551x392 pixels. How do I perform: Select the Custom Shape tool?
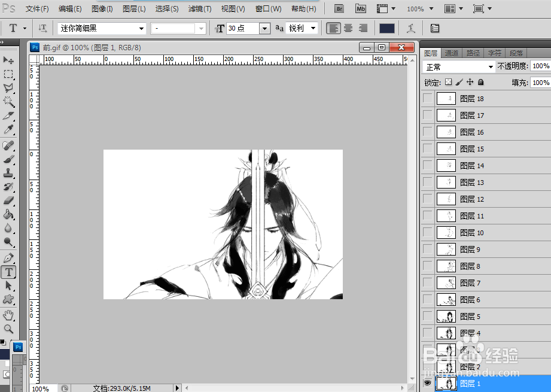click(x=8, y=299)
